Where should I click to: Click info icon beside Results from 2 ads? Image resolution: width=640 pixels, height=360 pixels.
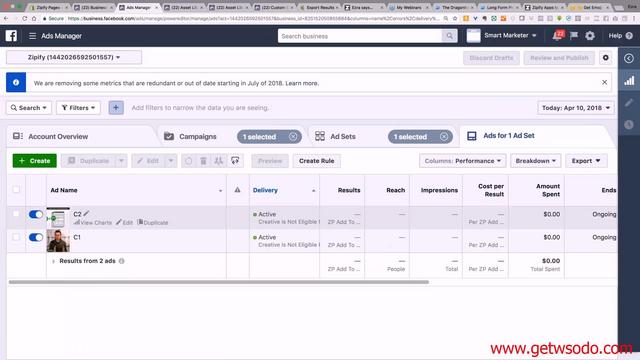121,261
